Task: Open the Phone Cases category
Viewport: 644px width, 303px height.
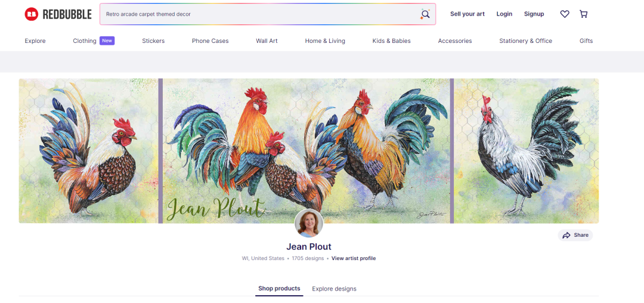Action: coord(210,41)
